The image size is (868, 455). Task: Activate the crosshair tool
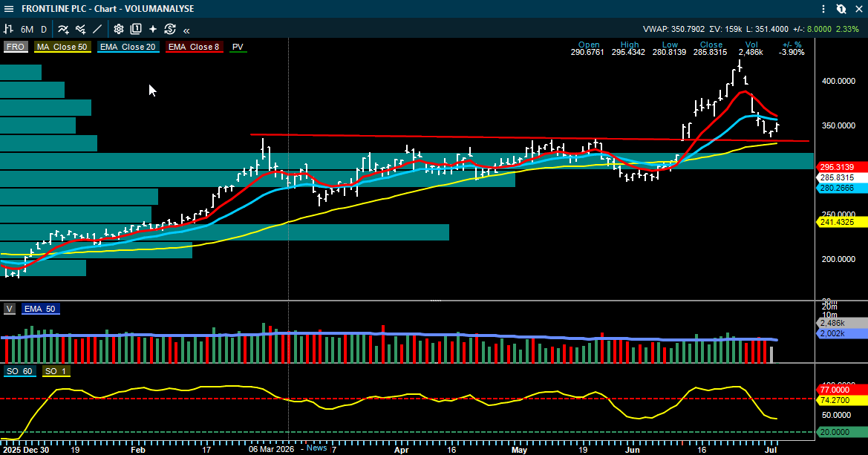pos(153,30)
